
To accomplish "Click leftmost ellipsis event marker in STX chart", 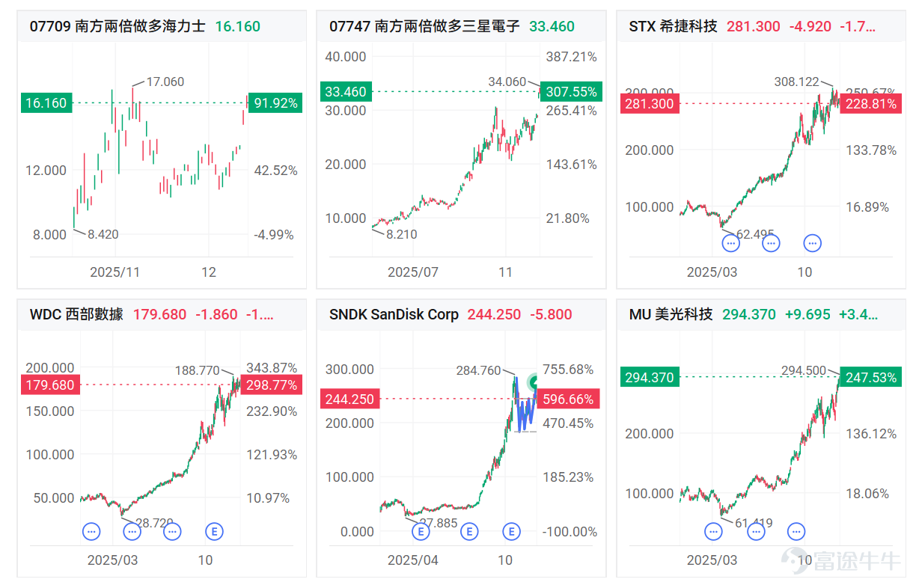I will click(730, 242).
